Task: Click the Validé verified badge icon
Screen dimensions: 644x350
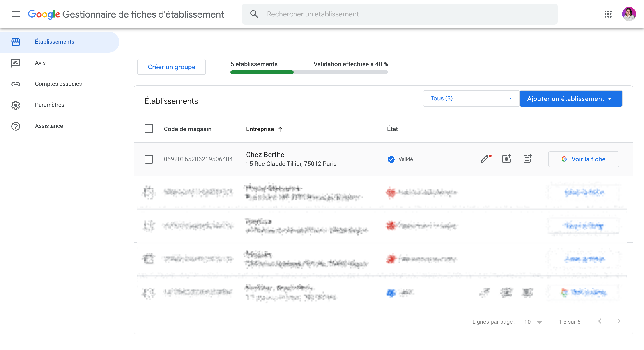Action: pyautogui.click(x=391, y=159)
